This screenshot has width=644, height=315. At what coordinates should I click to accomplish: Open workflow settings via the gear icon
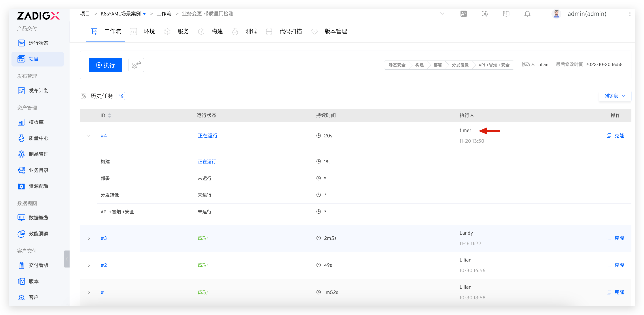pos(136,65)
